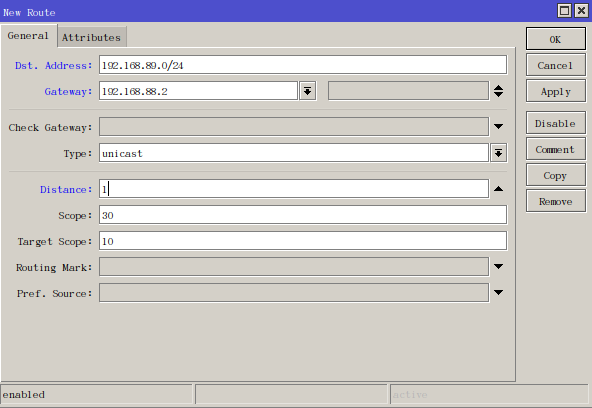The width and height of the screenshot is (592, 408).
Task: Click the Distance input field
Action: [294, 189]
